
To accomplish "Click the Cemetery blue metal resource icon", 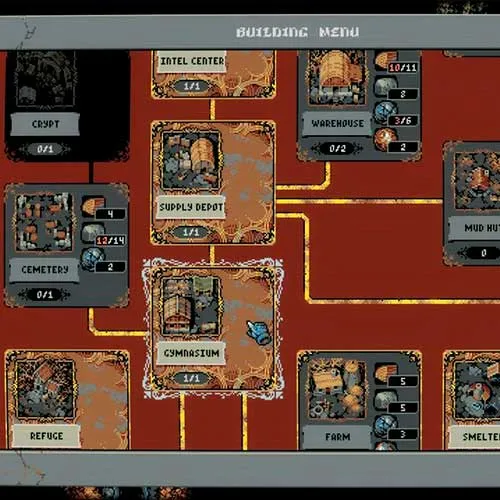I will pyautogui.click(x=93, y=259).
